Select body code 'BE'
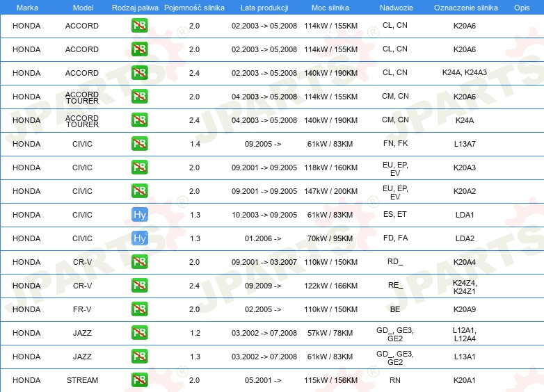The height and width of the screenshot is (392, 544). click(395, 309)
